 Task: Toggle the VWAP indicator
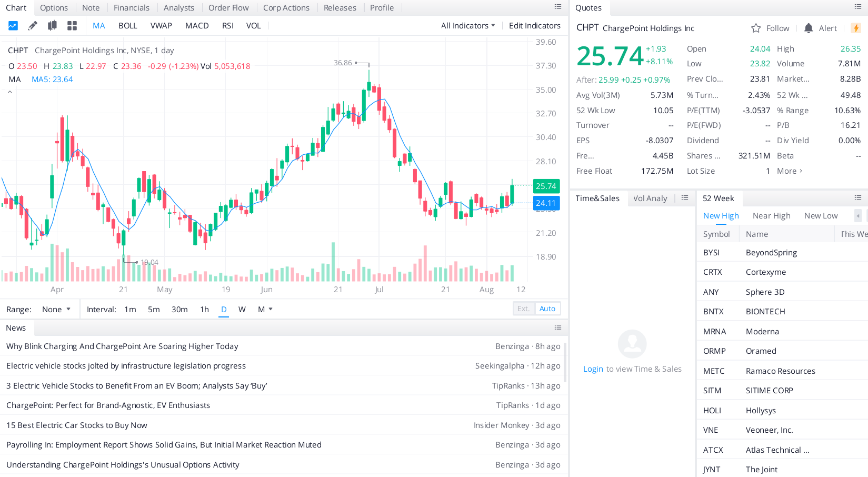[x=161, y=26]
